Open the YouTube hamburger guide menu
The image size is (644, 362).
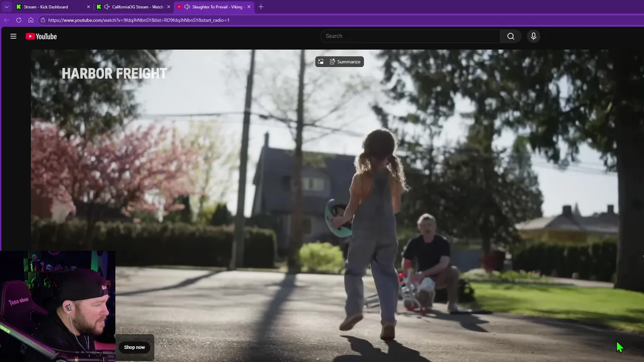[x=14, y=36]
